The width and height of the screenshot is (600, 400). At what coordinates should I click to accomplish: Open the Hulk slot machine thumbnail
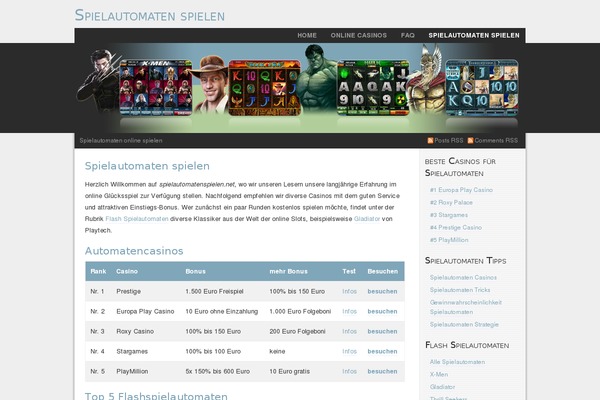coord(373,88)
